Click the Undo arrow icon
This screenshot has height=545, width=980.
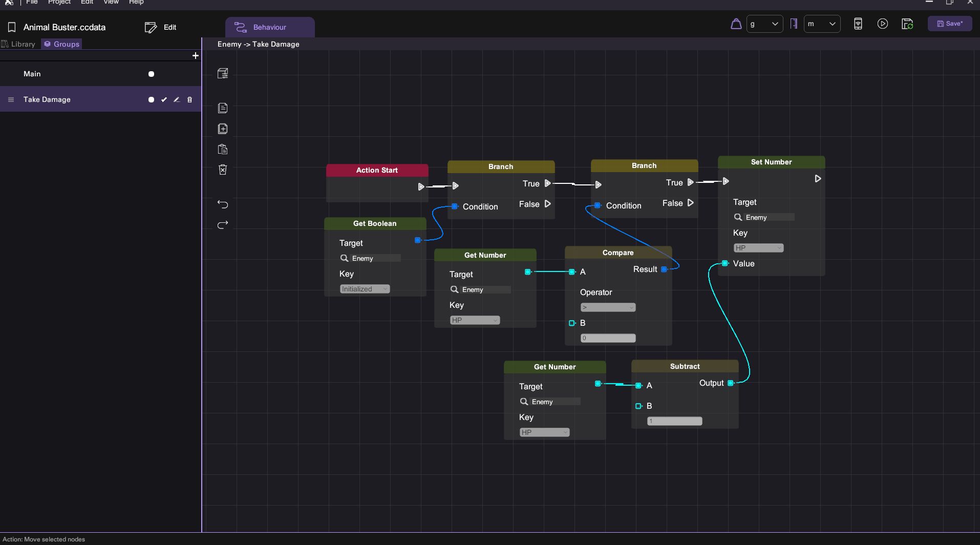[223, 204]
